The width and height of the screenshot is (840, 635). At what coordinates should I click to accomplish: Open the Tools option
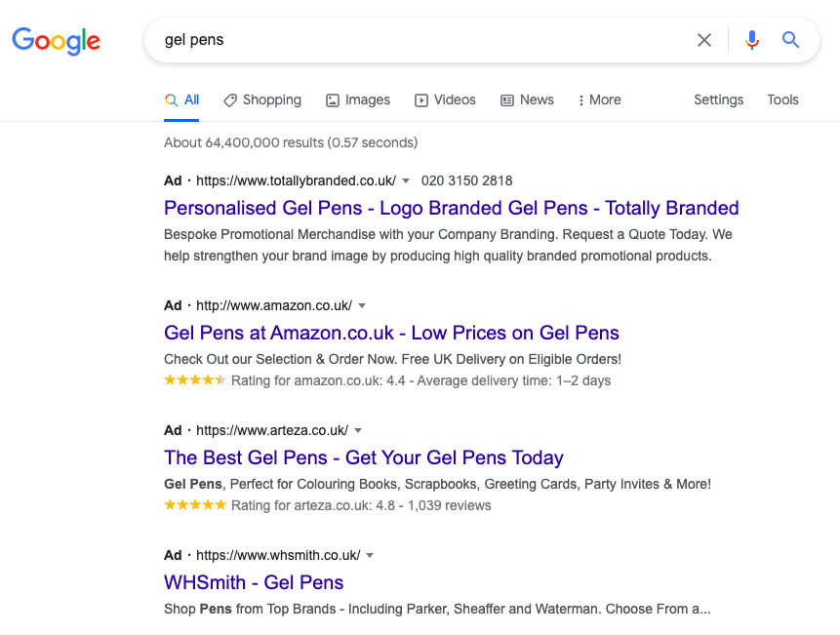tap(782, 100)
